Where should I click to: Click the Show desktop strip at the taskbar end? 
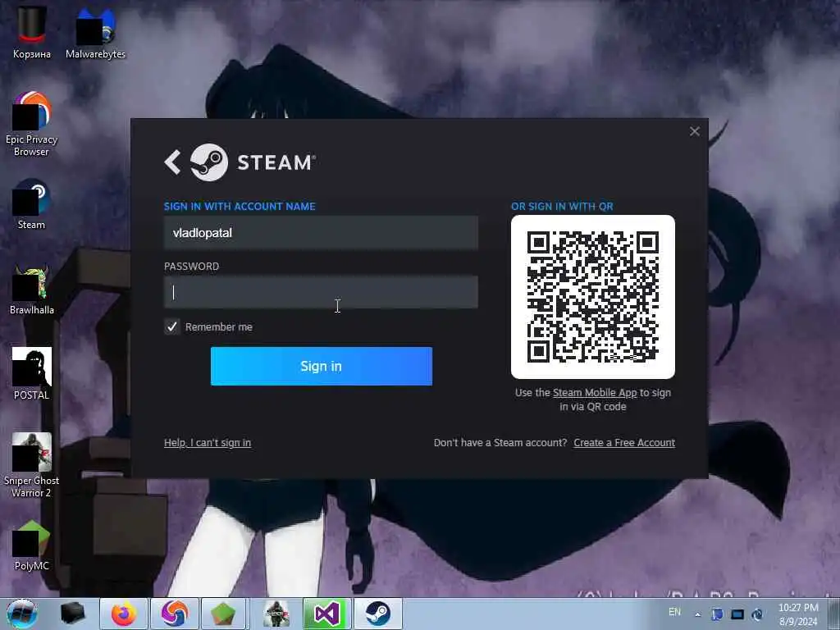834,614
